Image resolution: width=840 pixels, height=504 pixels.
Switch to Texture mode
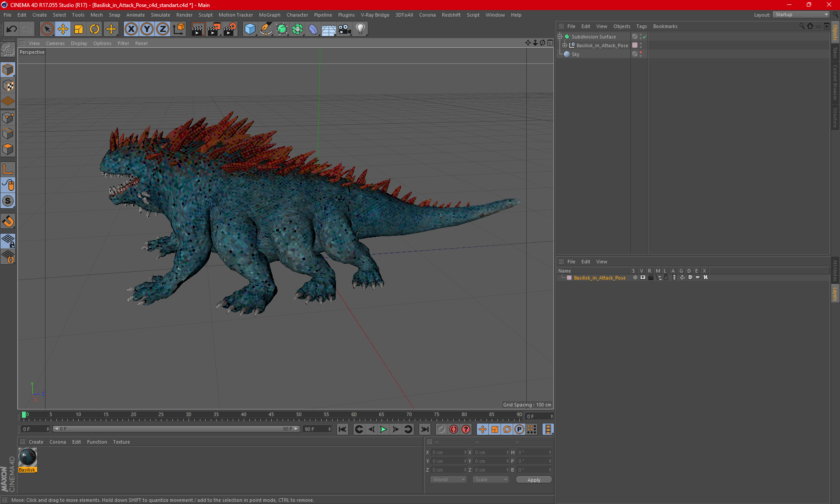[x=8, y=86]
